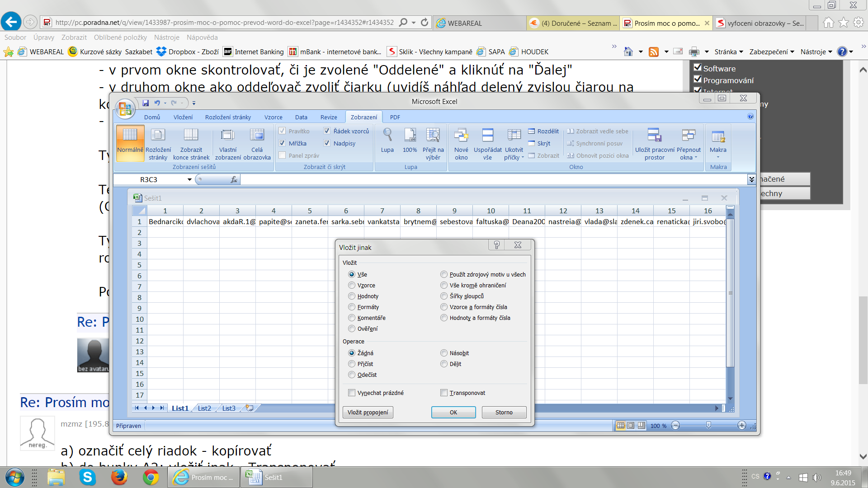Image resolution: width=868 pixels, height=488 pixels.
Task: Click the Save icon in quick access toolbar
Action: (146, 103)
